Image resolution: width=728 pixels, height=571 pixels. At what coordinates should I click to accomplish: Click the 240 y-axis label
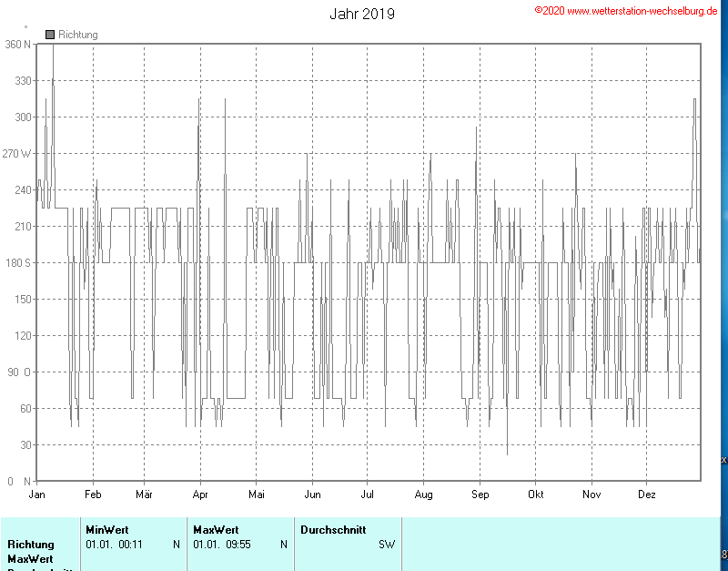[x=24, y=190]
